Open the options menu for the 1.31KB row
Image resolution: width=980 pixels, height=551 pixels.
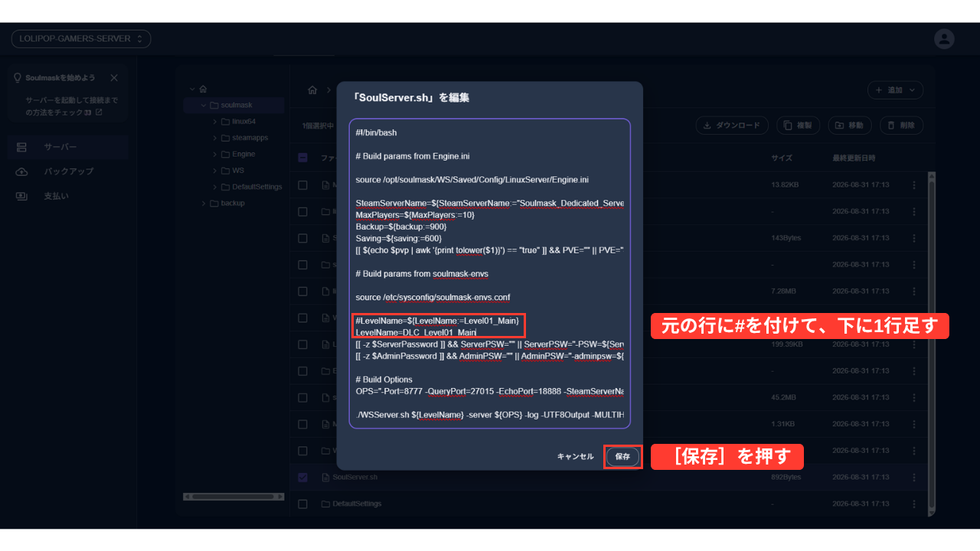(x=913, y=424)
